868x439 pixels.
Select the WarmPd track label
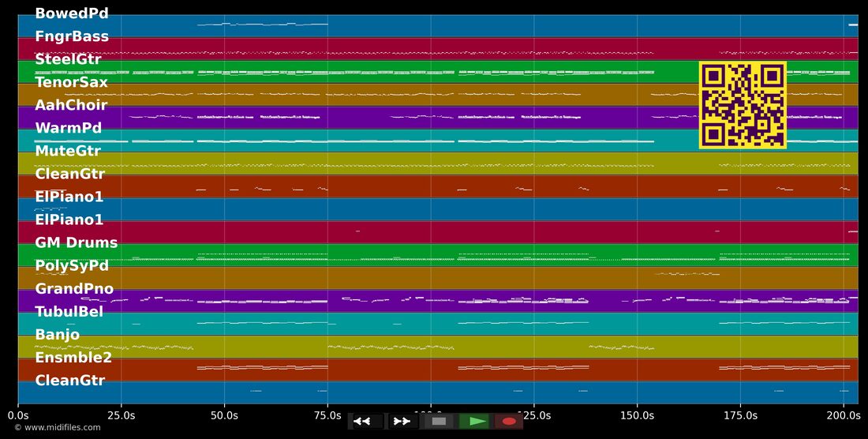[x=68, y=128]
